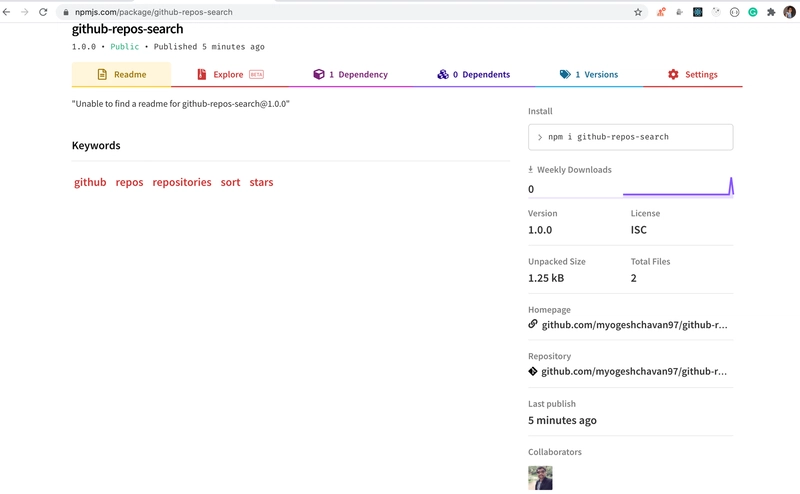Click the red Explore file icon

(202, 75)
